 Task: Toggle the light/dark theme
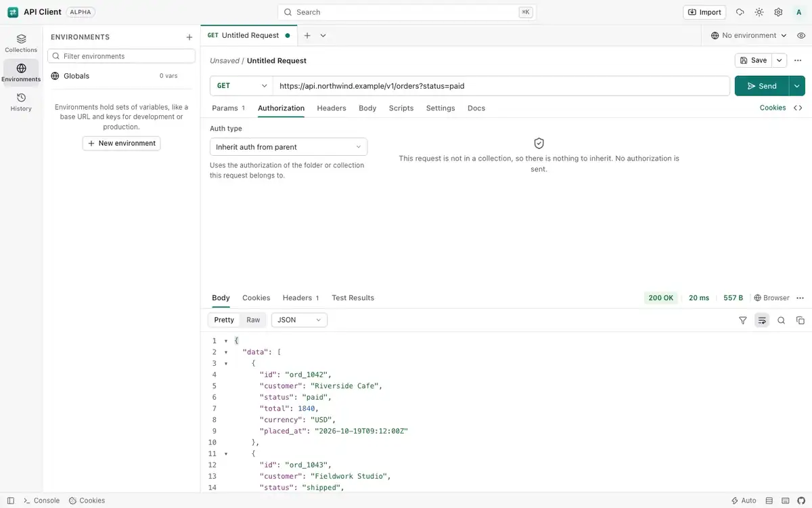pyautogui.click(x=759, y=12)
